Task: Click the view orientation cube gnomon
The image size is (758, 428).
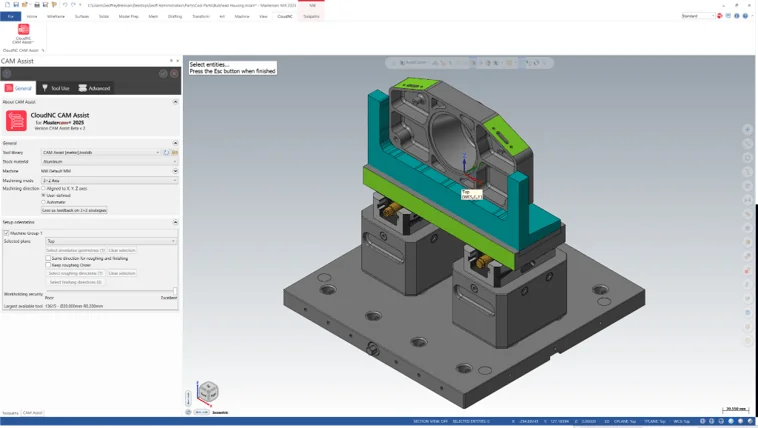Action: point(208,391)
